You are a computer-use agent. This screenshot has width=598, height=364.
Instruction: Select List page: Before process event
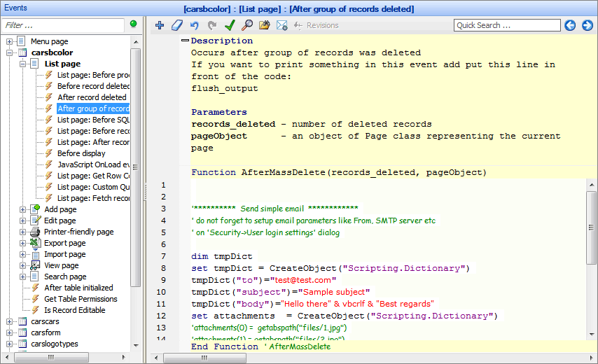coord(93,75)
